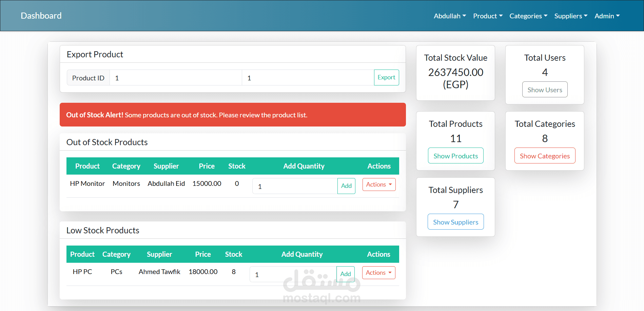Click the Show Suppliers button
644x311 pixels.
point(455,222)
